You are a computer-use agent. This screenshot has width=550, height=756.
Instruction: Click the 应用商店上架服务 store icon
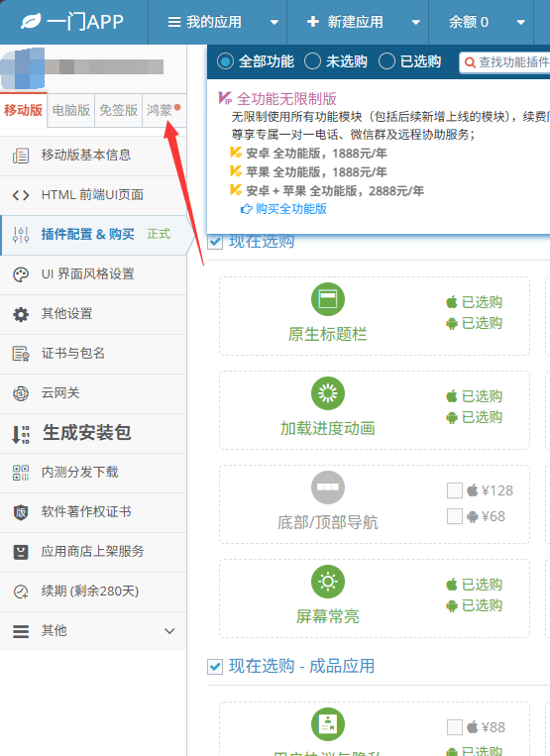(21, 552)
